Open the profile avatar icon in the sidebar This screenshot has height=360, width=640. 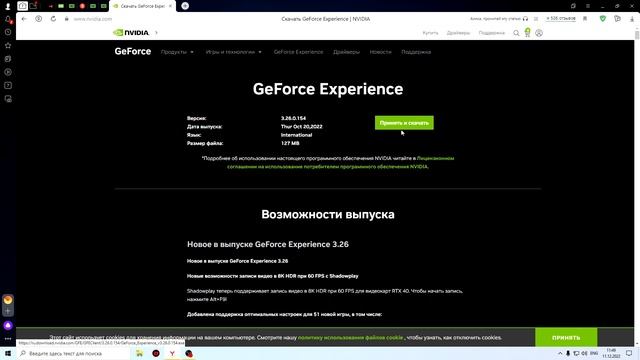8,6
